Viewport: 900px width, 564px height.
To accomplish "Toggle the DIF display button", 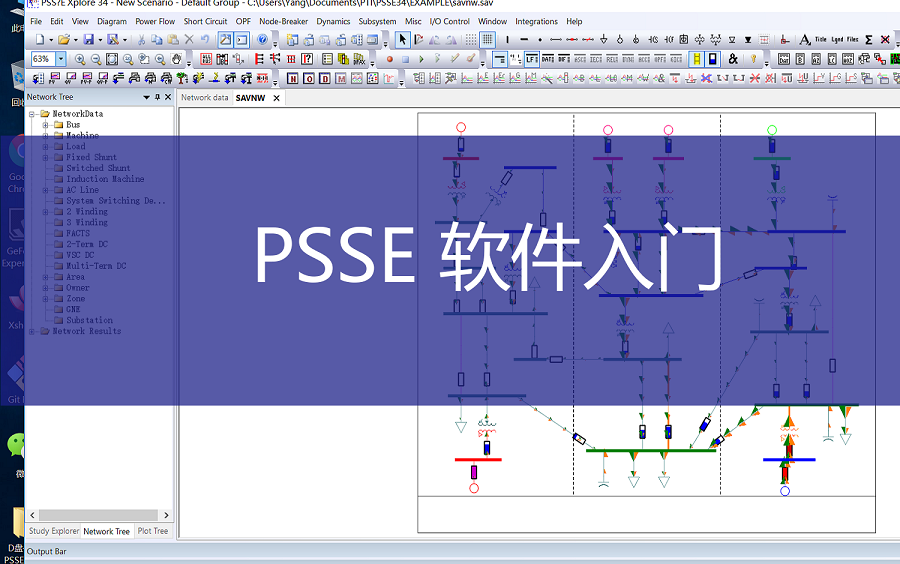I will 564,59.
